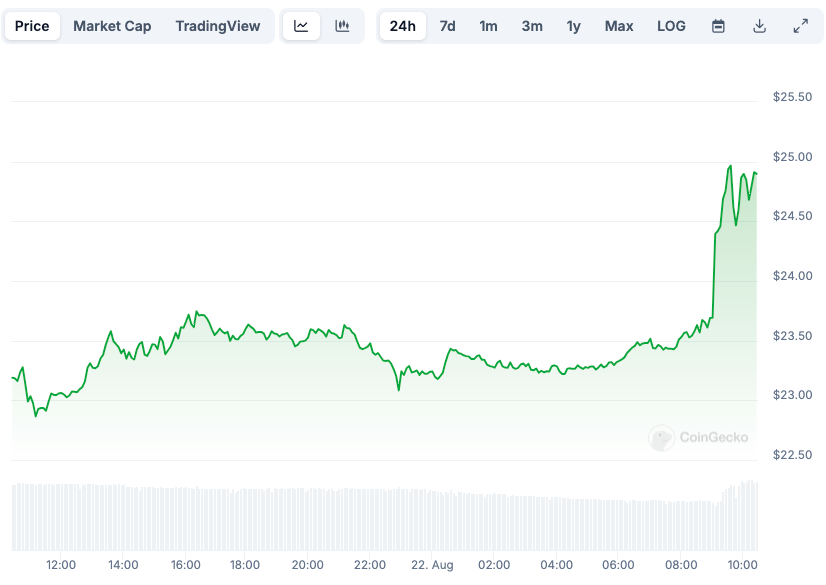Open the calendar date range picker

718,26
